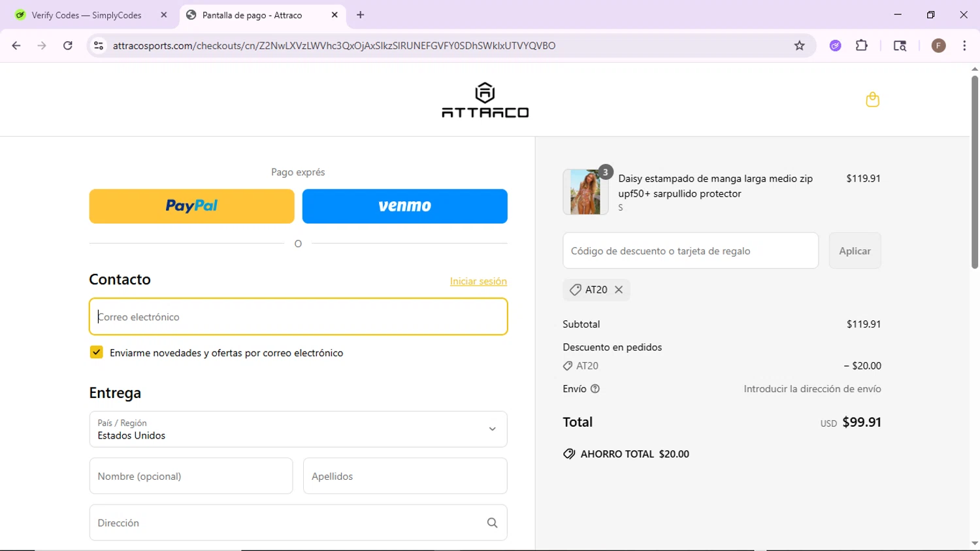The image size is (980, 551).
Task: Close the Verify Codes SimplyCodes tab
Action: pos(163,15)
